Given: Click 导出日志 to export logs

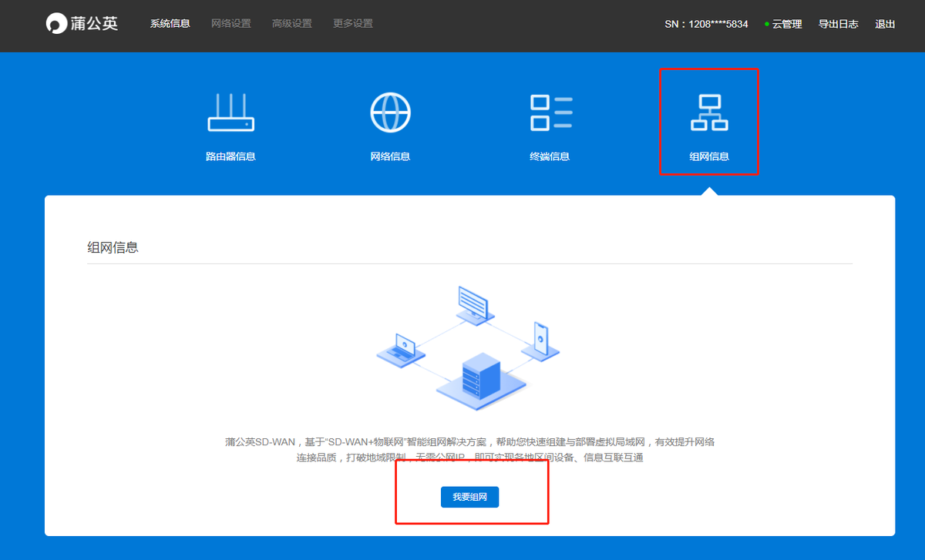Looking at the screenshot, I should 839,24.
